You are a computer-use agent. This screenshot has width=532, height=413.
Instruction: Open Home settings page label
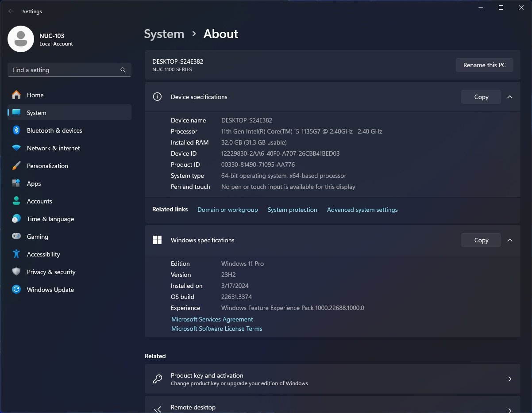point(35,95)
